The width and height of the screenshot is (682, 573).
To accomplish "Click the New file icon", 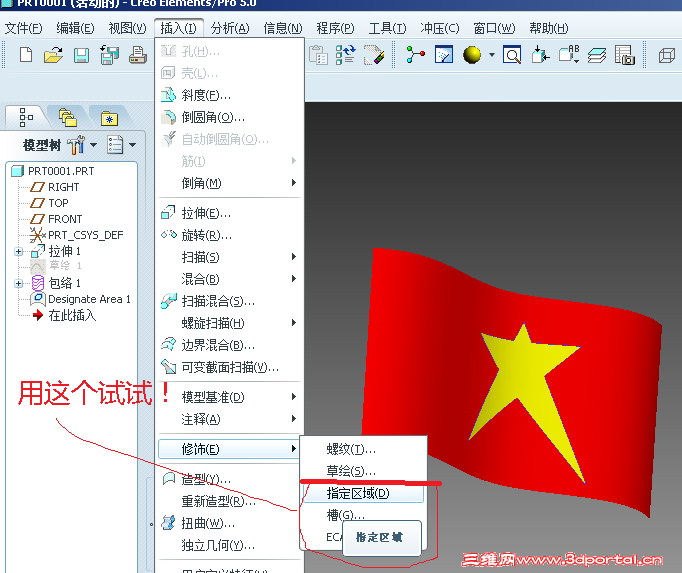I will (26, 55).
